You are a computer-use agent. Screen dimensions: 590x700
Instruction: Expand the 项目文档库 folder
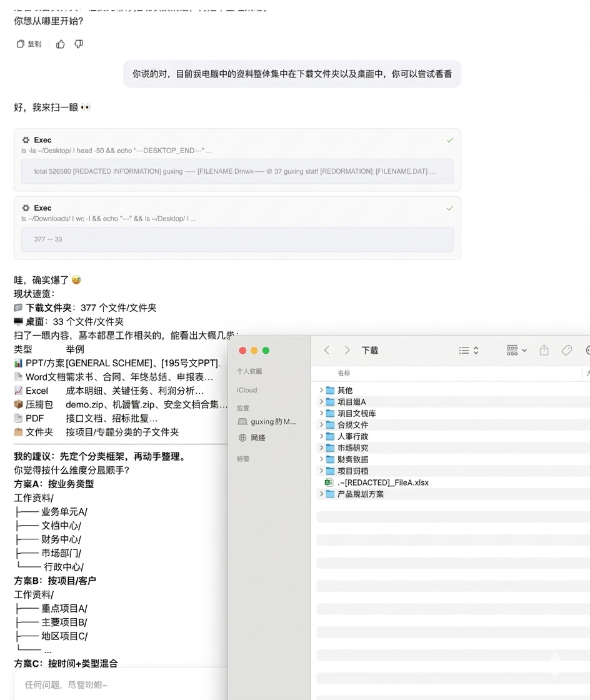pos(321,413)
